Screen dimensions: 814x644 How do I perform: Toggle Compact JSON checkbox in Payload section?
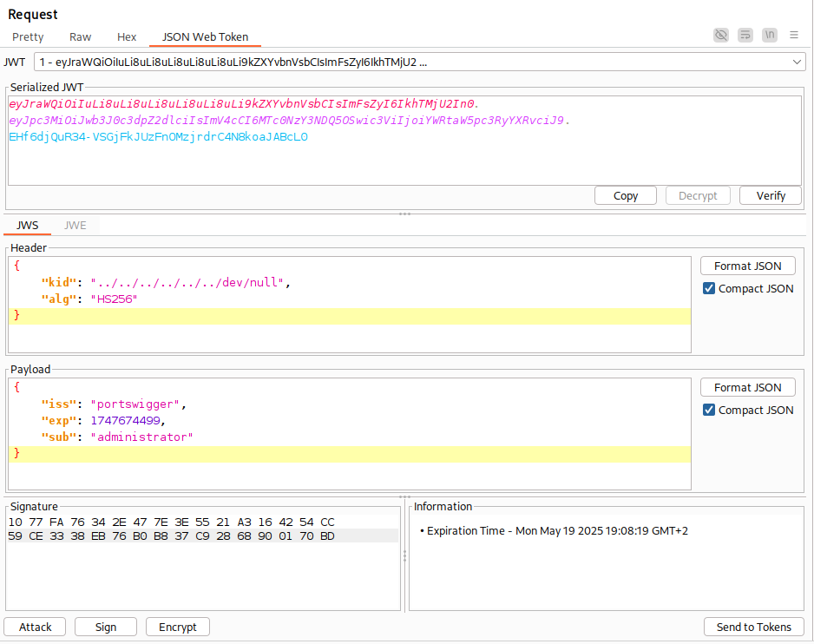coord(709,410)
